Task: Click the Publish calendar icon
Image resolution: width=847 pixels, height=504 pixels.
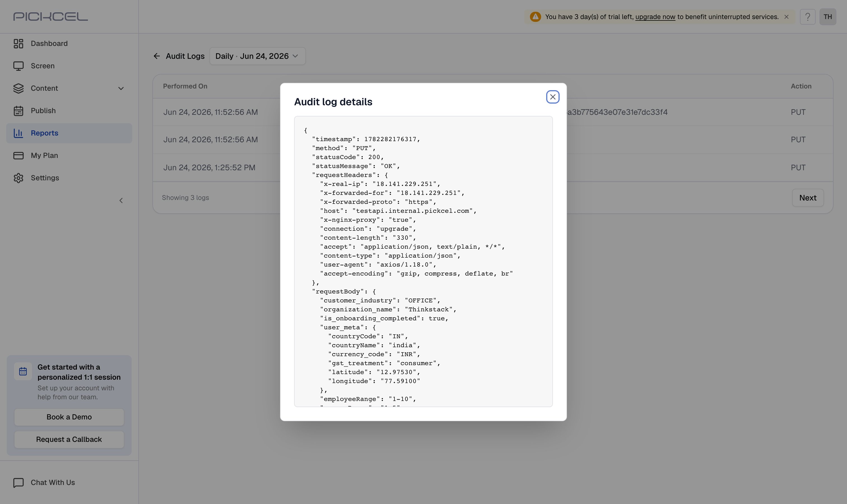Action: tap(18, 111)
